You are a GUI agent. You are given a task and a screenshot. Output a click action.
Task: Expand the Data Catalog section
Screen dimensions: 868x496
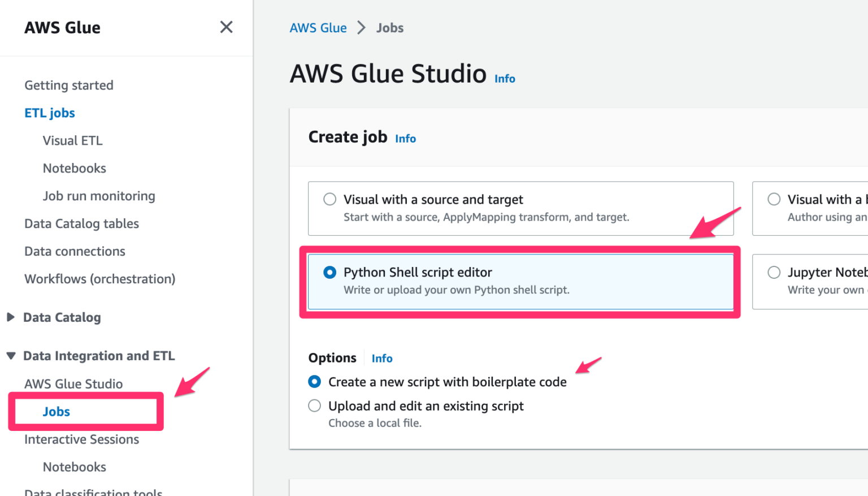[x=10, y=317]
